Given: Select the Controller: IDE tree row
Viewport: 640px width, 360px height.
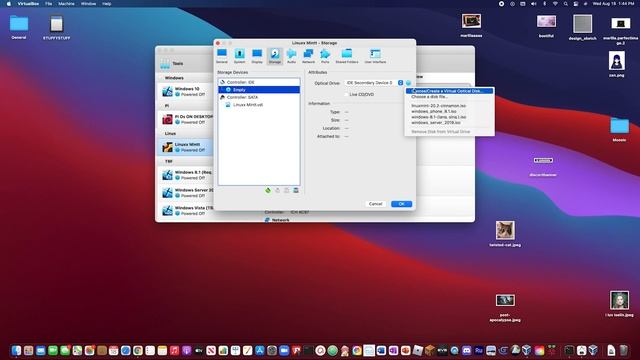Looking at the screenshot, I should pos(259,82).
